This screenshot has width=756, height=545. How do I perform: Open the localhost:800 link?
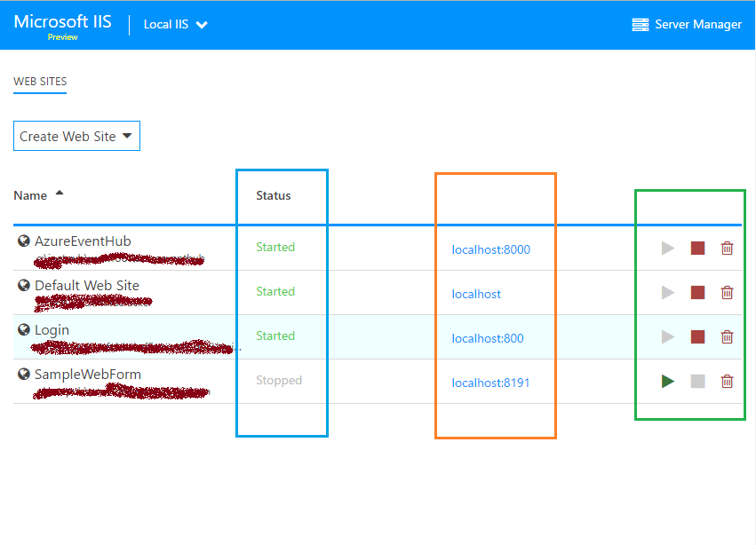pos(488,338)
